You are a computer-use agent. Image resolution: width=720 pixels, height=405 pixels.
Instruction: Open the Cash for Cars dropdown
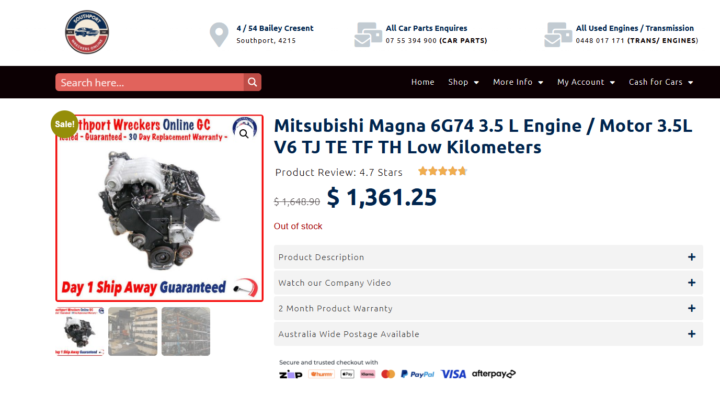coord(661,82)
